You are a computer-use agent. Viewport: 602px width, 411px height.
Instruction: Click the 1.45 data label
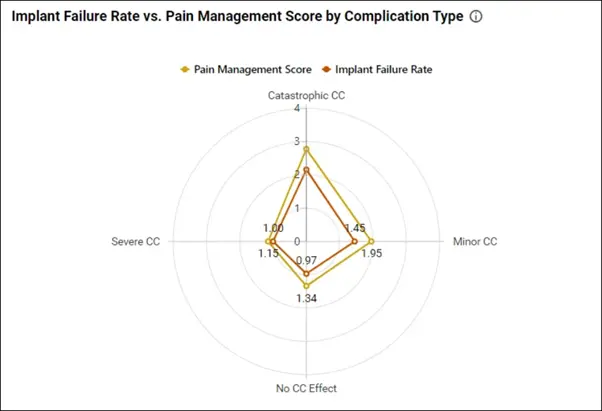click(x=353, y=229)
